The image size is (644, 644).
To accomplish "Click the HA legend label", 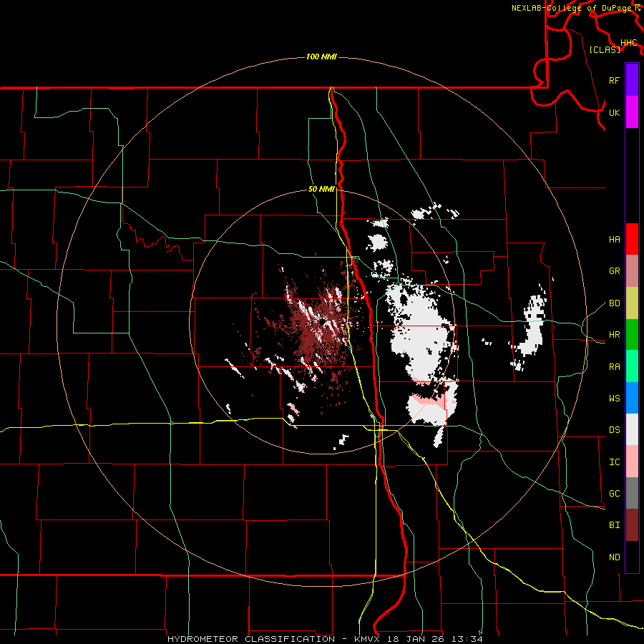I will tap(614, 240).
